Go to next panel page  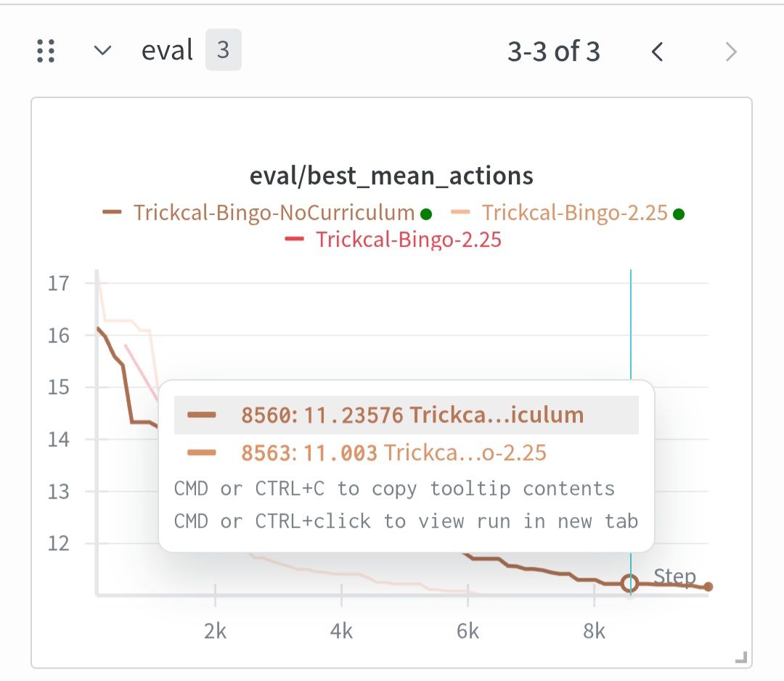[x=731, y=52]
